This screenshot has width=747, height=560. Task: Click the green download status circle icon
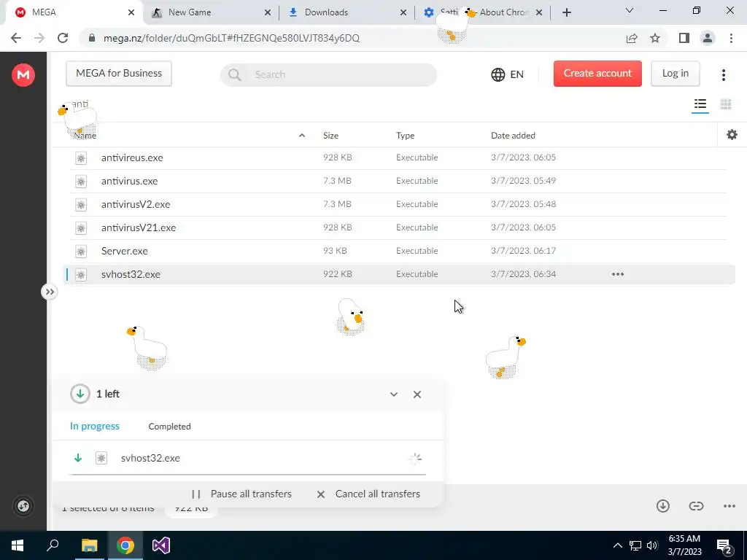80,394
